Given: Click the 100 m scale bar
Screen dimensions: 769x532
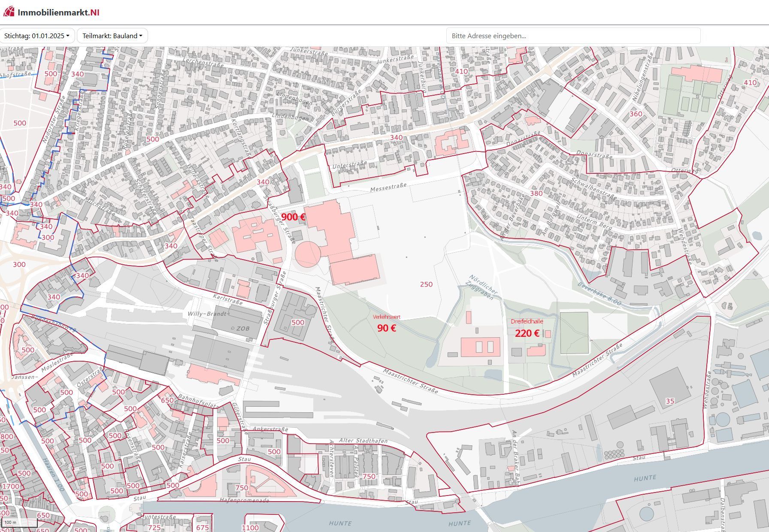Looking at the screenshot, I should (20, 523).
